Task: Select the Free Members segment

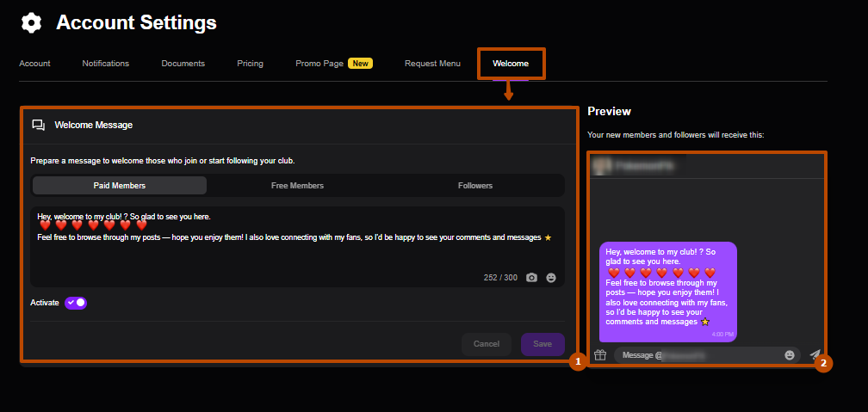Action: (297, 186)
